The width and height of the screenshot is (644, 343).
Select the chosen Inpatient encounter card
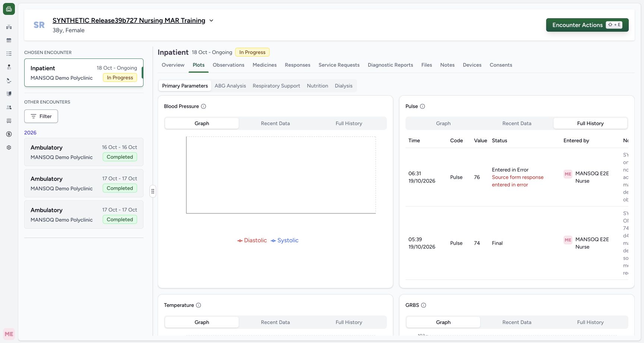(84, 73)
